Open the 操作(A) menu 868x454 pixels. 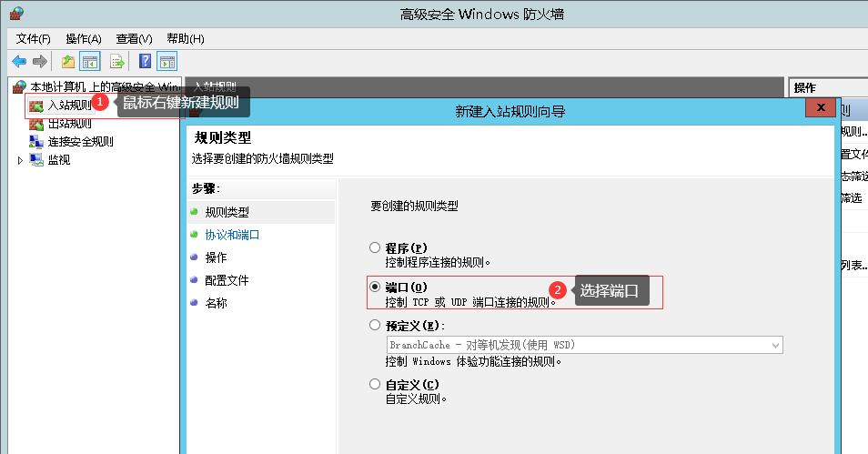[x=84, y=39]
